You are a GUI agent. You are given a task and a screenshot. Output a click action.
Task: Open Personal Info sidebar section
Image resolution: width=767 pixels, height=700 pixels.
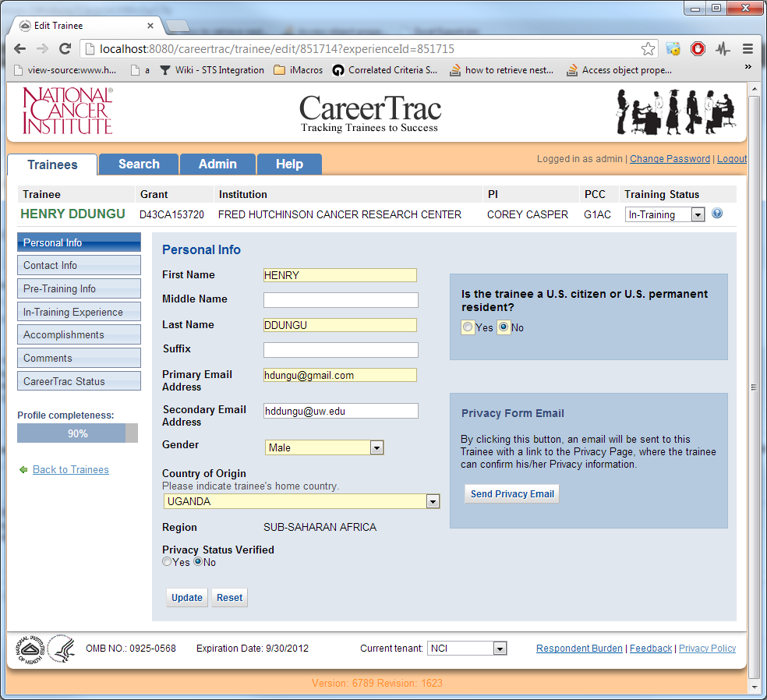click(x=80, y=242)
